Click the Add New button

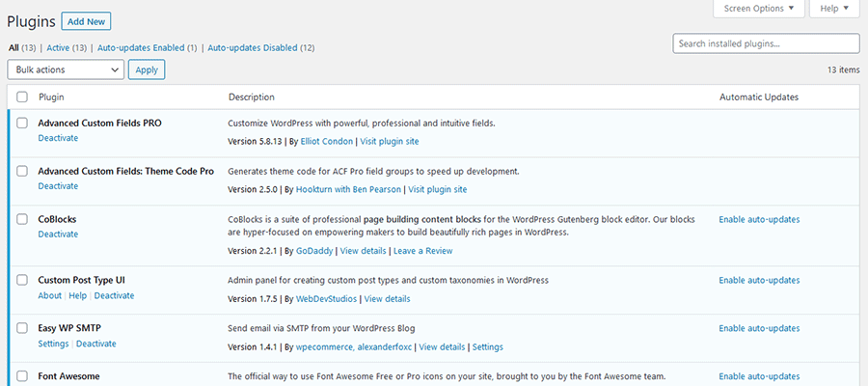click(86, 20)
